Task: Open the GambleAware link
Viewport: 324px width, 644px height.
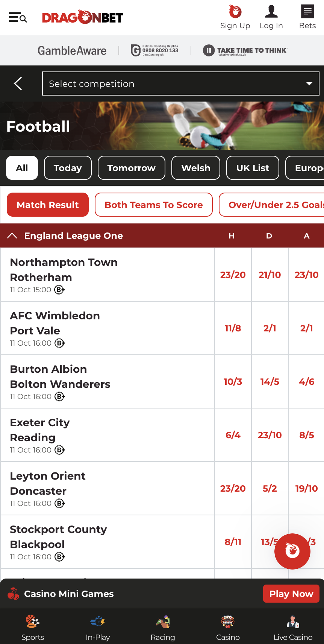Action: click(x=72, y=51)
